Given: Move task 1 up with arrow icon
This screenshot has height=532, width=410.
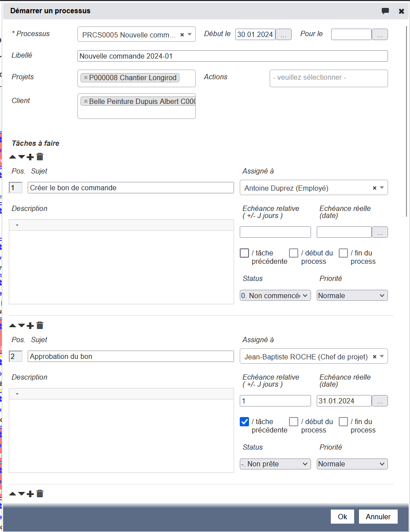Looking at the screenshot, I should point(12,157).
